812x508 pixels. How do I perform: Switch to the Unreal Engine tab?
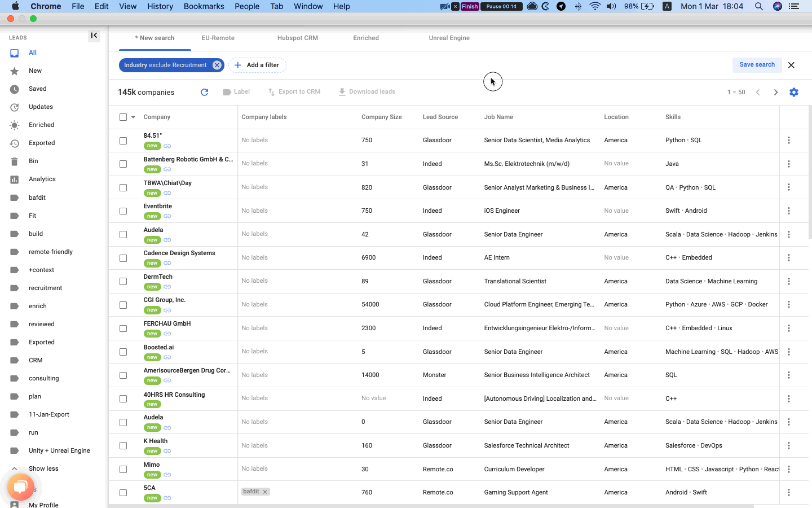point(449,38)
